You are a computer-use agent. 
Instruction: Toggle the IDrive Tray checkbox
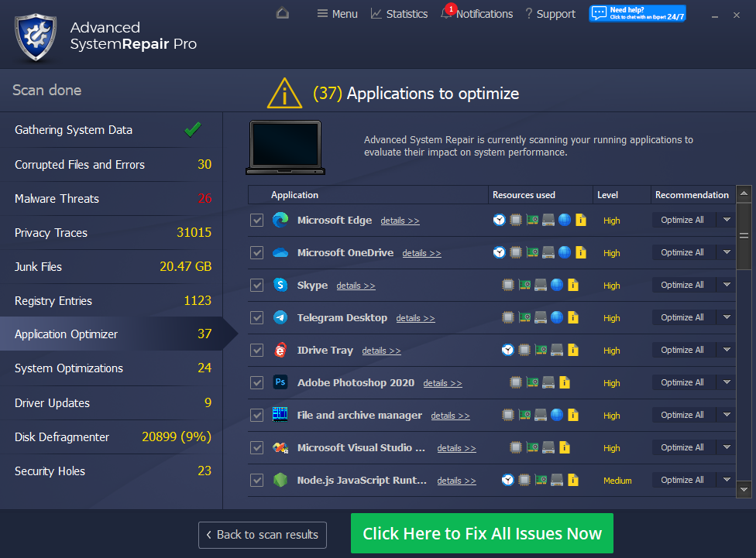(257, 351)
